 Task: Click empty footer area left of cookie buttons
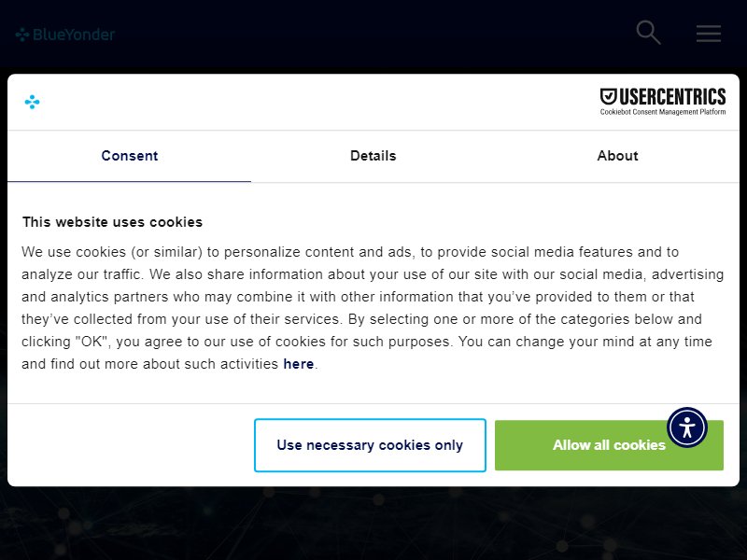[x=131, y=445]
